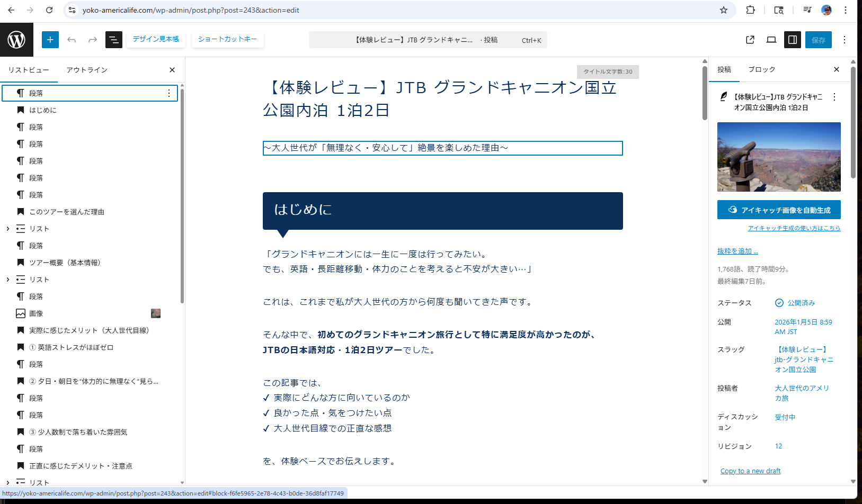The image size is (862, 504).
Task: Click the featured image thumbnail of Grand Canyon
Action: pyautogui.click(x=779, y=157)
